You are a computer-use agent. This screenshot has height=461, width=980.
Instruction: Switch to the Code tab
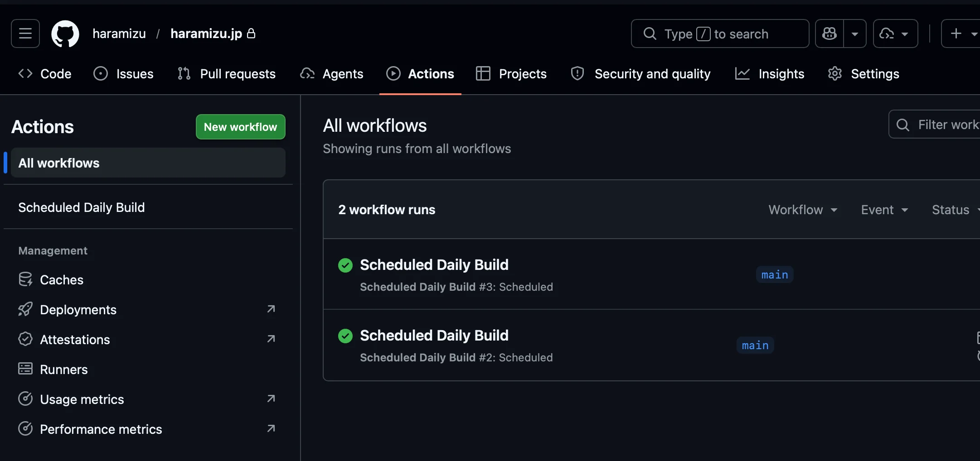point(44,74)
